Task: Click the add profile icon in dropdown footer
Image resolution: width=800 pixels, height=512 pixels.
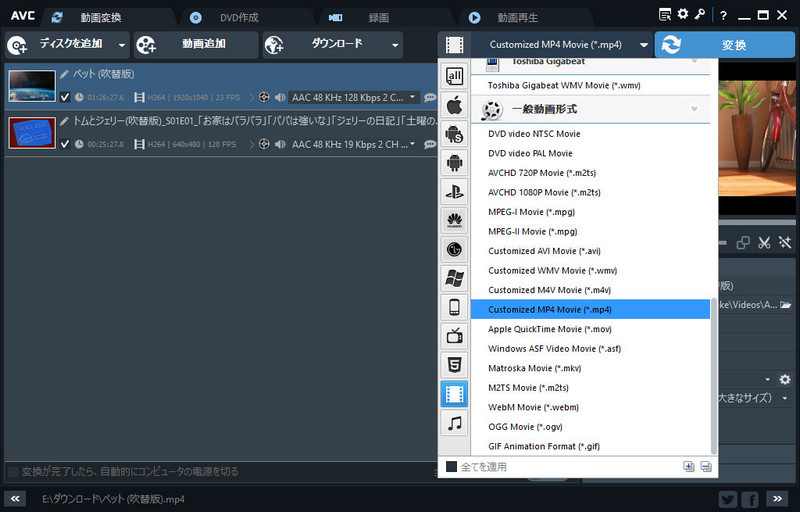Action: [x=689, y=466]
